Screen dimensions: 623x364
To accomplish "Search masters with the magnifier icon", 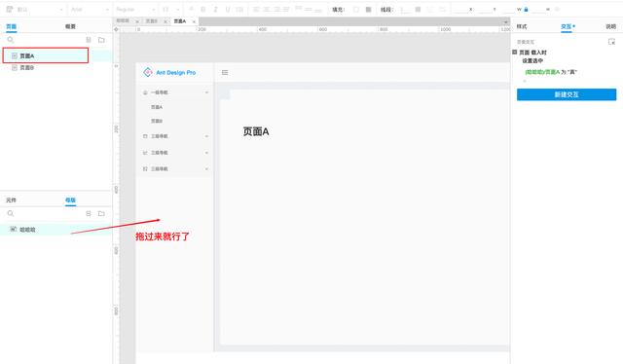I will (x=11, y=213).
